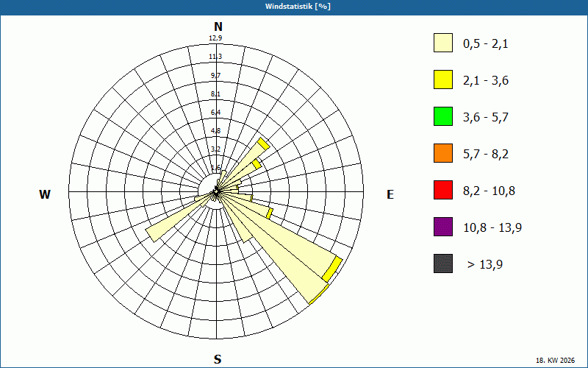Image resolution: width=588 pixels, height=368 pixels.
Task: Click the green 3,6 - 5,7 legend swatch
Action: 443,116
